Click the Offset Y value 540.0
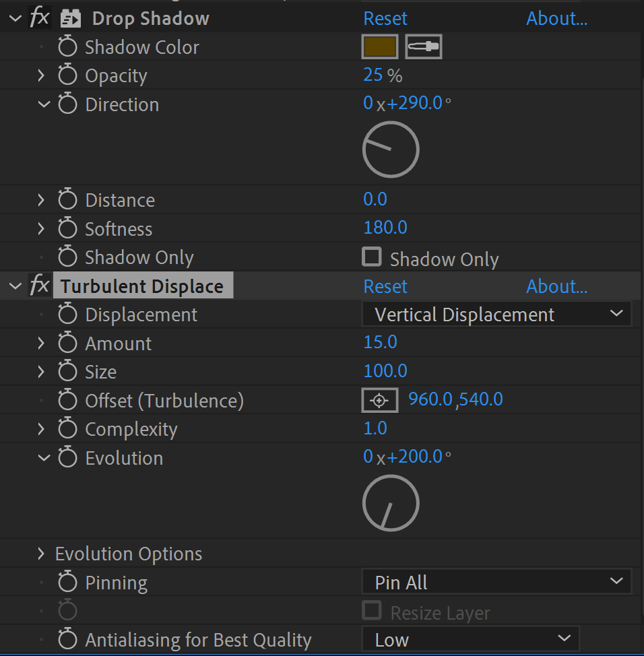Image resolution: width=644 pixels, height=656 pixels. click(481, 399)
